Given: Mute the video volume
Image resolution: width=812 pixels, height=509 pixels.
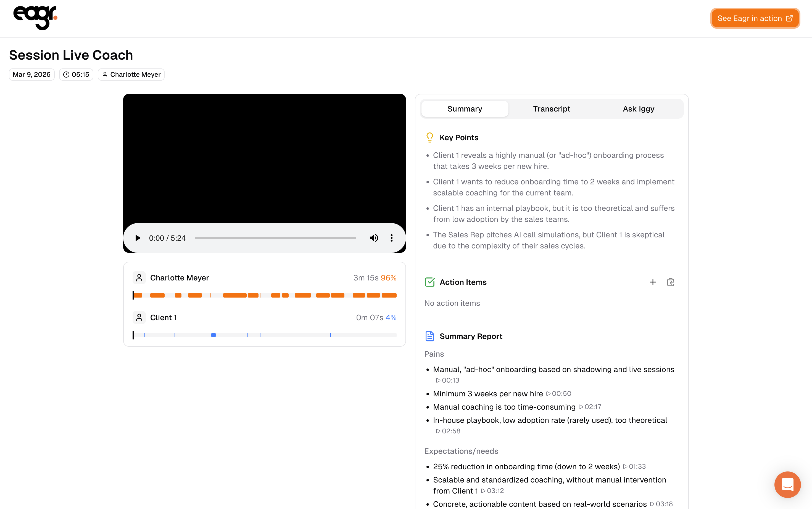Looking at the screenshot, I should pyautogui.click(x=373, y=238).
